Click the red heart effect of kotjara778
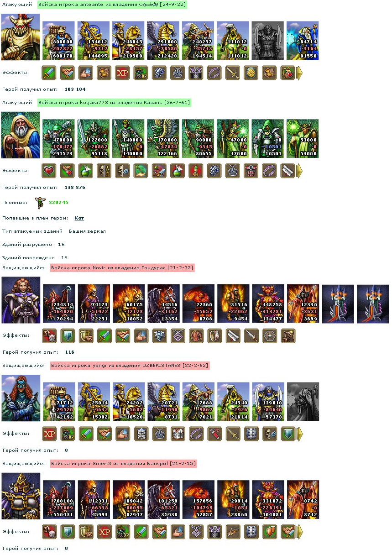This screenshot has width=392, height=555. pos(49,171)
